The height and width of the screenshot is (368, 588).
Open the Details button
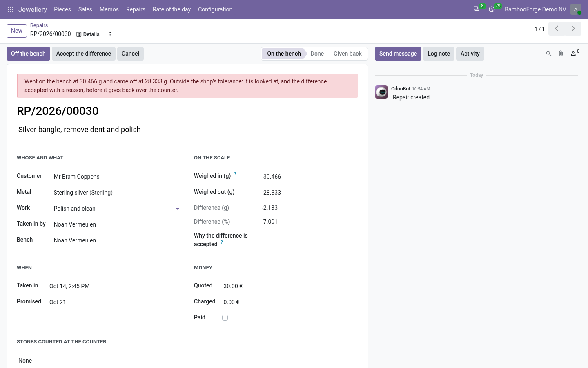[88, 34]
